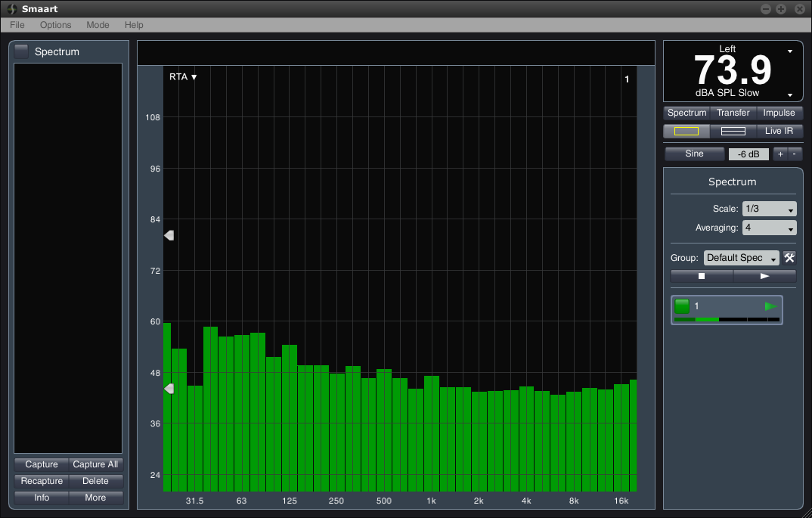Open the Options menu
The image size is (812, 518).
[x=55, y=25]
